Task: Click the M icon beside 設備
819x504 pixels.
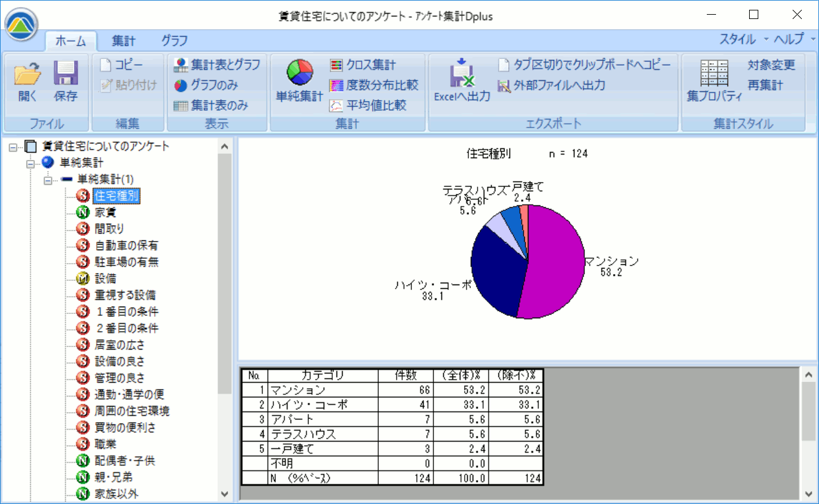Action: [x=83, y=279]
